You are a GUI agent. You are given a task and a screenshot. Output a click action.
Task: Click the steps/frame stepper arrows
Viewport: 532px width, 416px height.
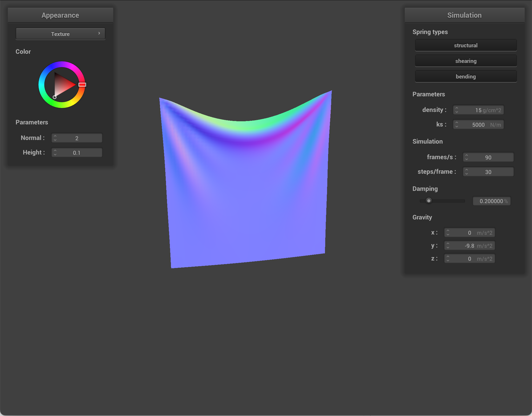point(467,172)
